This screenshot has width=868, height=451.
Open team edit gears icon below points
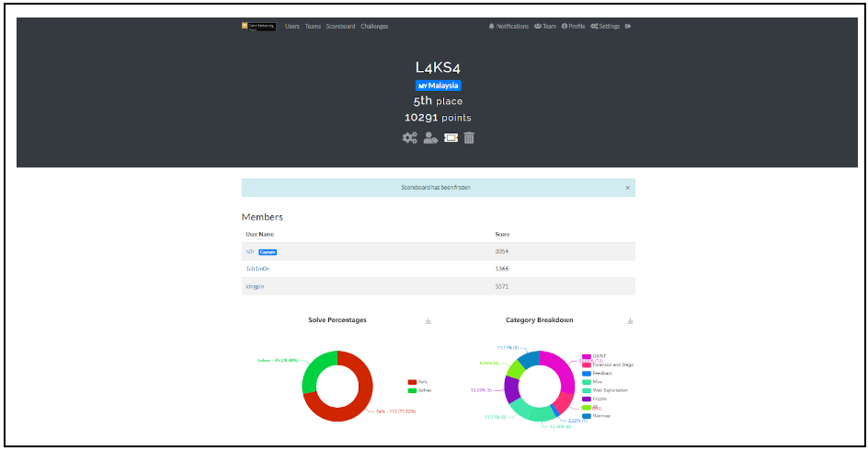coord(409,138)
